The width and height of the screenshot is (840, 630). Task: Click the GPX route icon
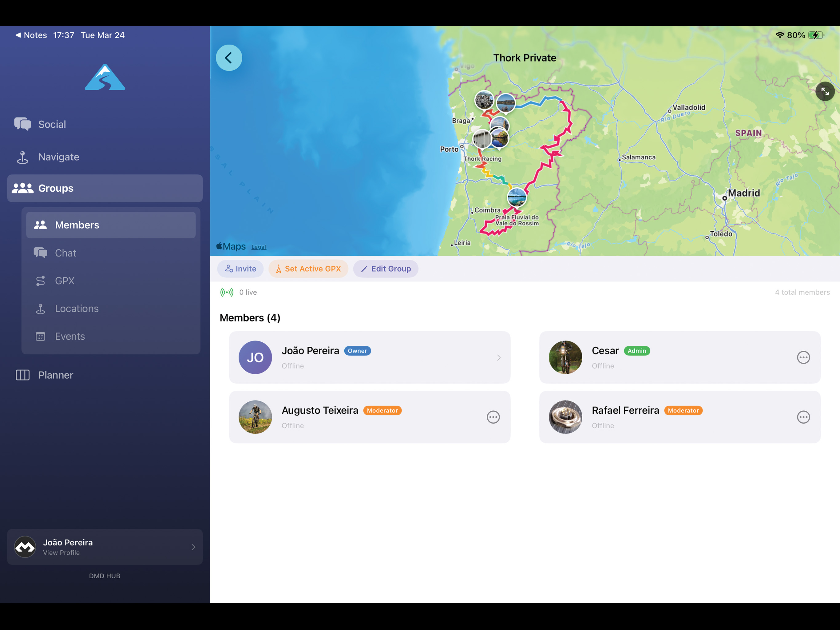pos(40,281)
